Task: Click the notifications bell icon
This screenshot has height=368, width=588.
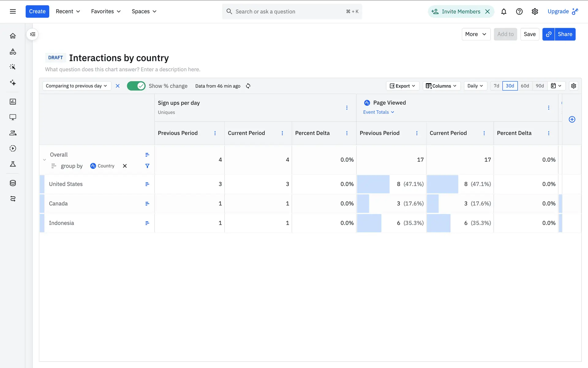Action: click(x=503, y=12)
